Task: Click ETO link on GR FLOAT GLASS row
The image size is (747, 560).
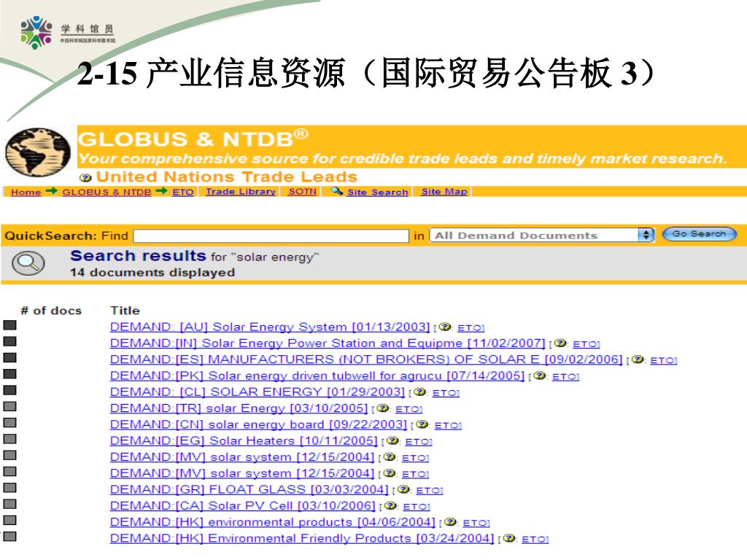Action: [429, 491]
